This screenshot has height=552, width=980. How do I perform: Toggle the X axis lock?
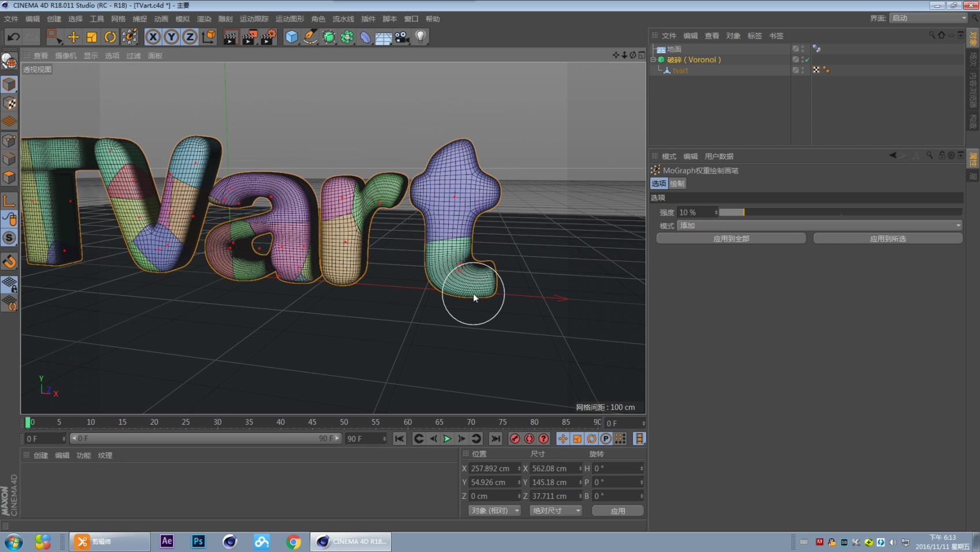point(153,37)
